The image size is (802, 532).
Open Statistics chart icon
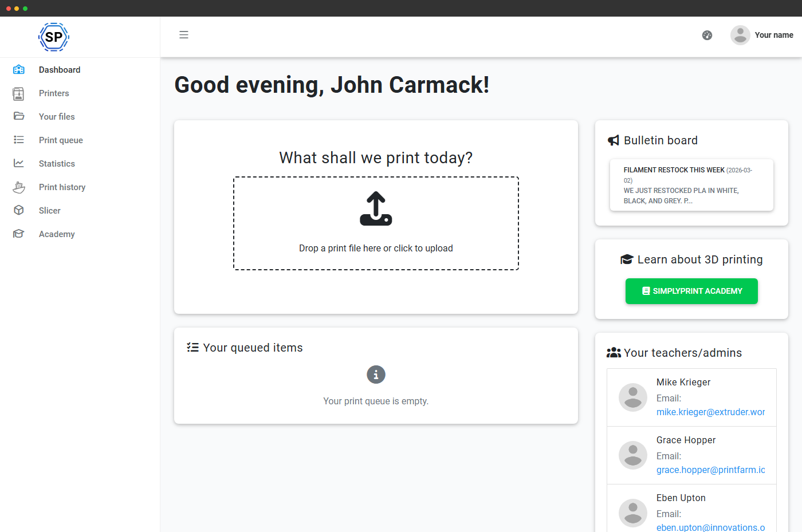tap(19, 163)
